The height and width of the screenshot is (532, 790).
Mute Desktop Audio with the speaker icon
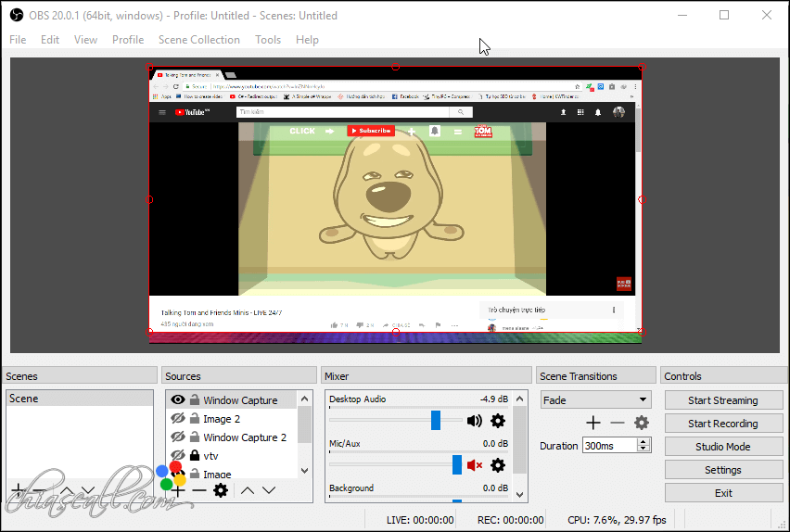(x=474, y=421)
